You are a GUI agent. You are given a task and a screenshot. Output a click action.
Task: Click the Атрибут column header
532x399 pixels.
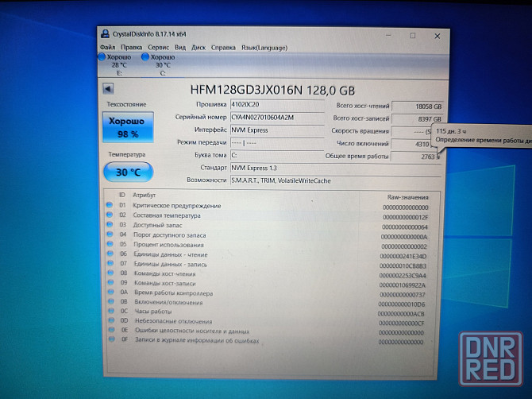pyautogui.click(x=145, y=195)
